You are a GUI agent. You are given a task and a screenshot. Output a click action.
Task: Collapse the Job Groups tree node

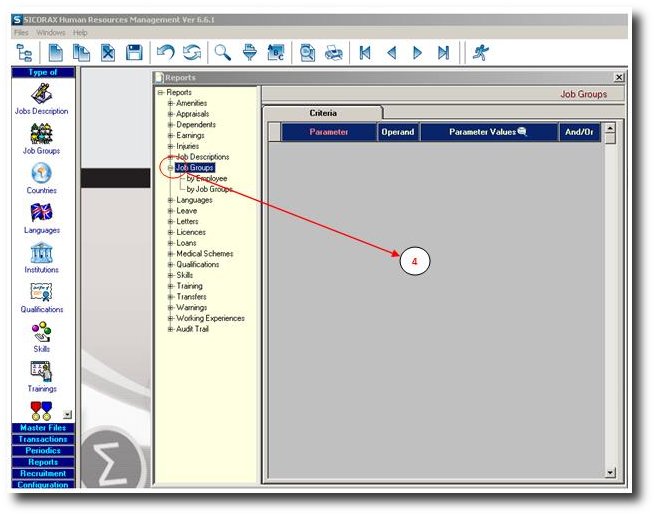click(x=171, y=168)
